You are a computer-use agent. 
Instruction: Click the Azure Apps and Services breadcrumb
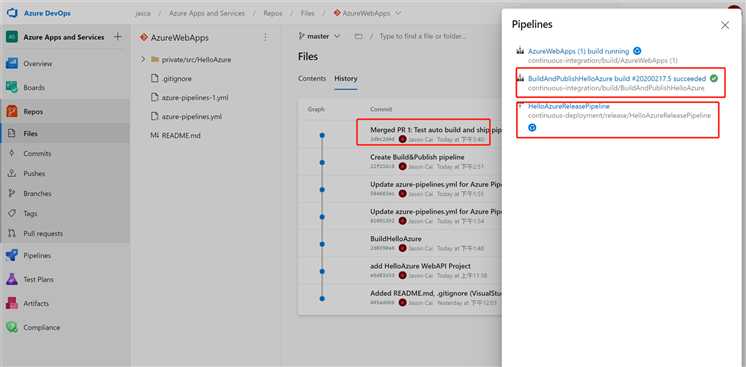tap(207, 13)
